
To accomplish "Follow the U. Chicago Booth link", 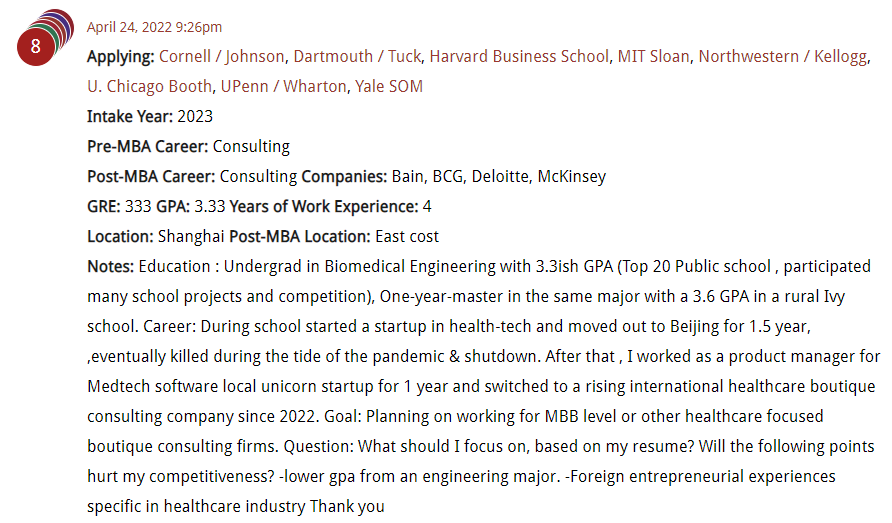I will pos(150,87).
